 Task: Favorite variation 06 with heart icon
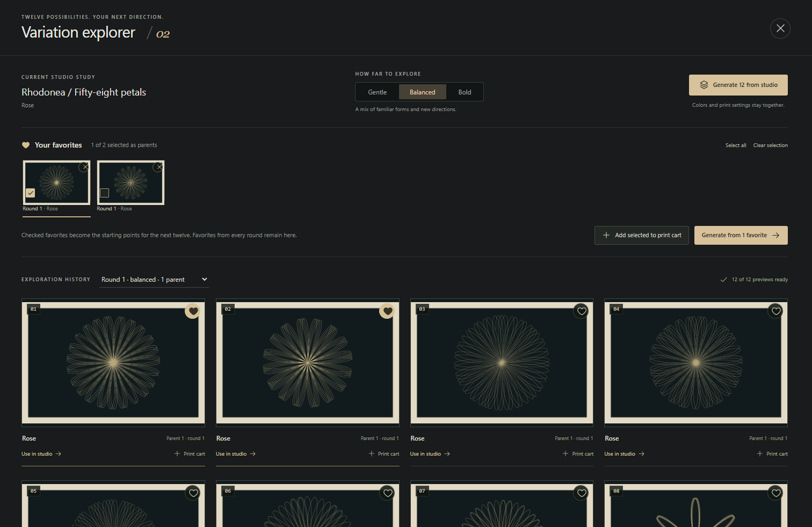388,493
